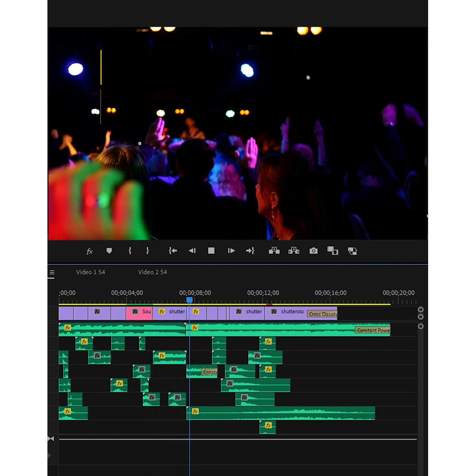Step back one frame

pos(192,251)
